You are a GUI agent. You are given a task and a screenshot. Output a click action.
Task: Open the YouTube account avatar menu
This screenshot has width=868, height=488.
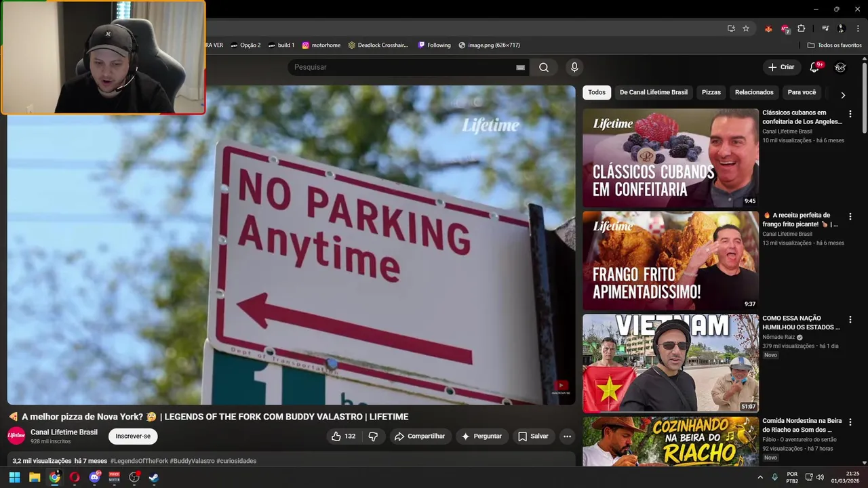tap(840, 67)
